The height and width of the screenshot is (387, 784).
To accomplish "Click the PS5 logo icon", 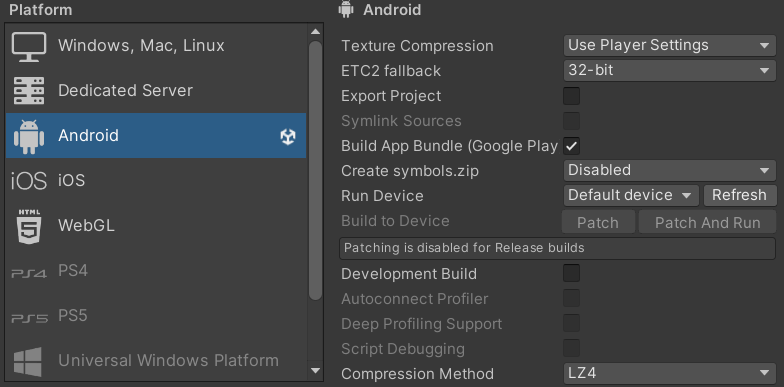I will pyautogui.click(x=29, y=318).
